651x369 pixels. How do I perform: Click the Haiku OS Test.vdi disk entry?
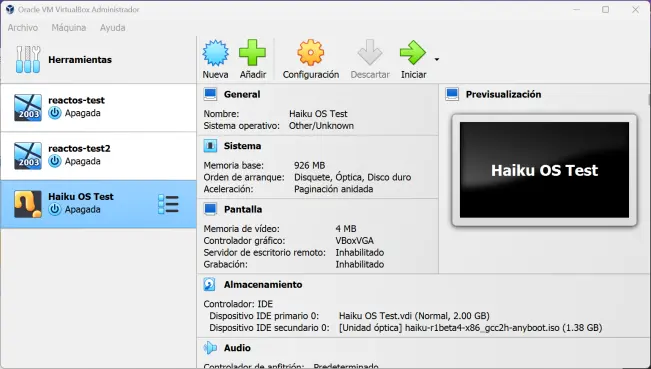tap(414, 316)
